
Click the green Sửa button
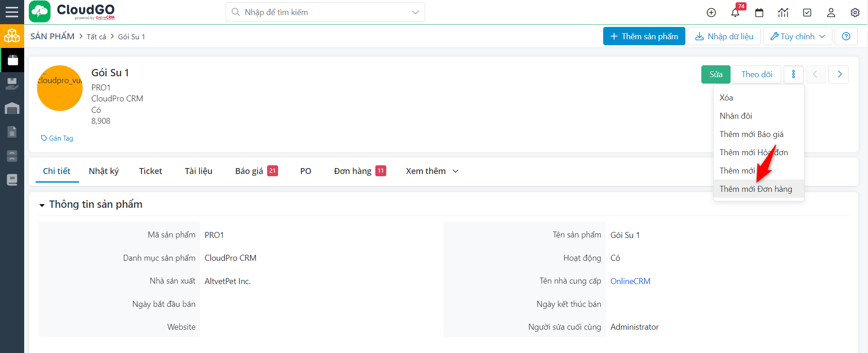tap(716, 74)
